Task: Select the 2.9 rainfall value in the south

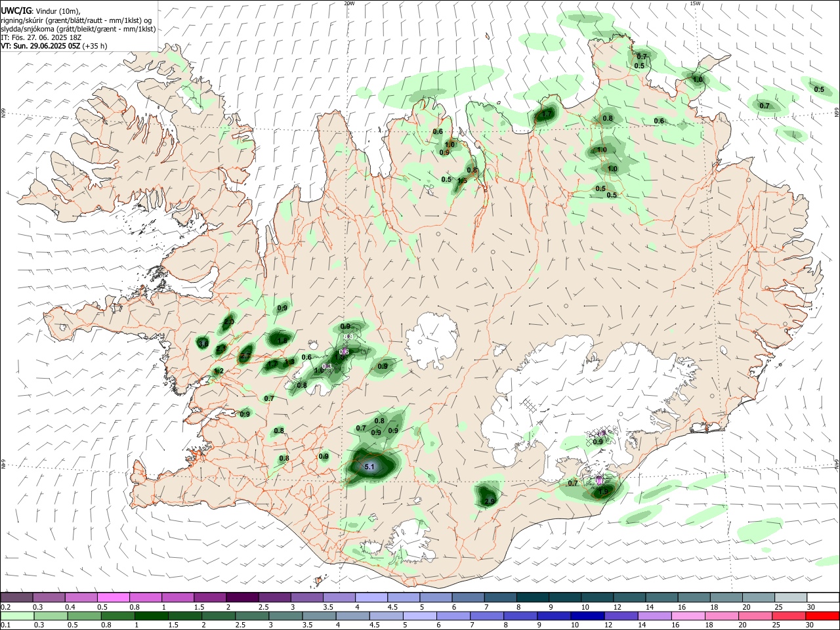Action: coord(490,501)
